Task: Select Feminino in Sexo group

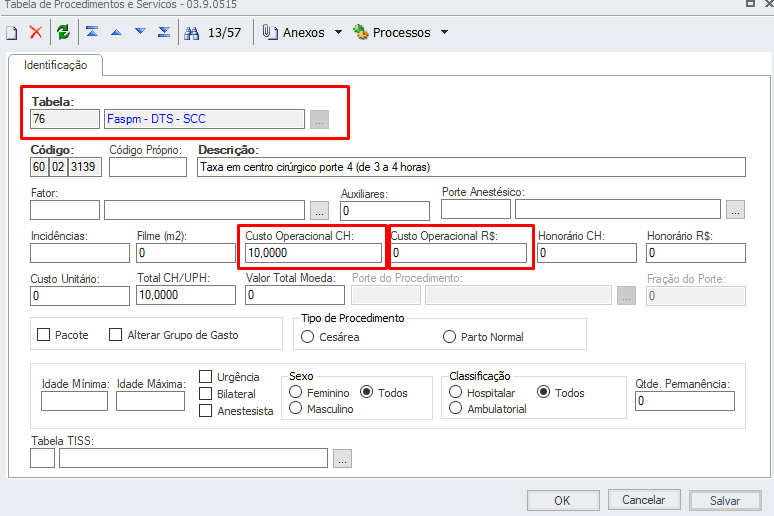Action: [295, 392]
